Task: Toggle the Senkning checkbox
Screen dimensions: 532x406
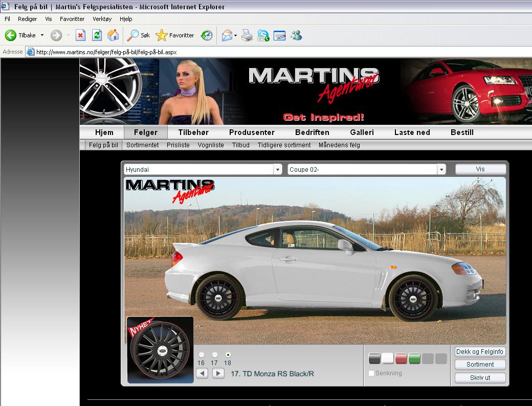Action: tap(371, 373)
